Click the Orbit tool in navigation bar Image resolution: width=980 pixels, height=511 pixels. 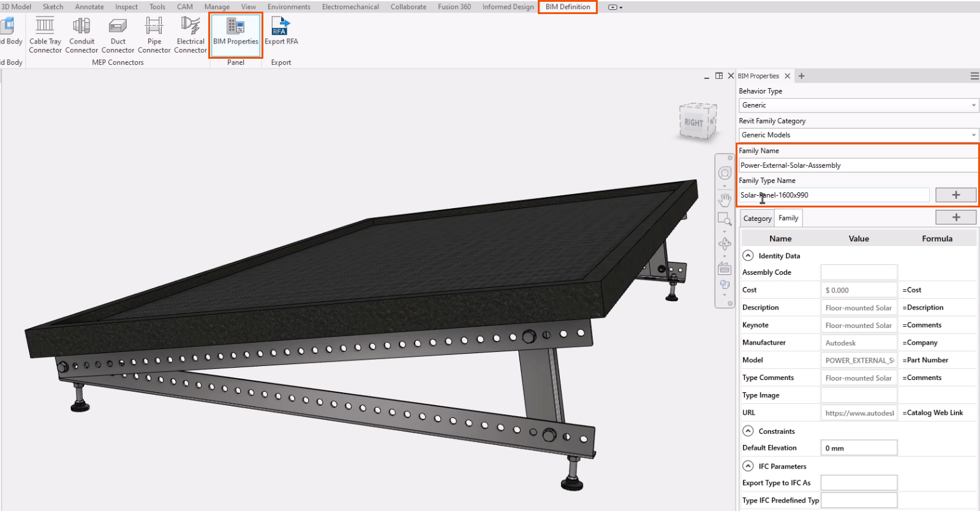[x=725, y=244]
